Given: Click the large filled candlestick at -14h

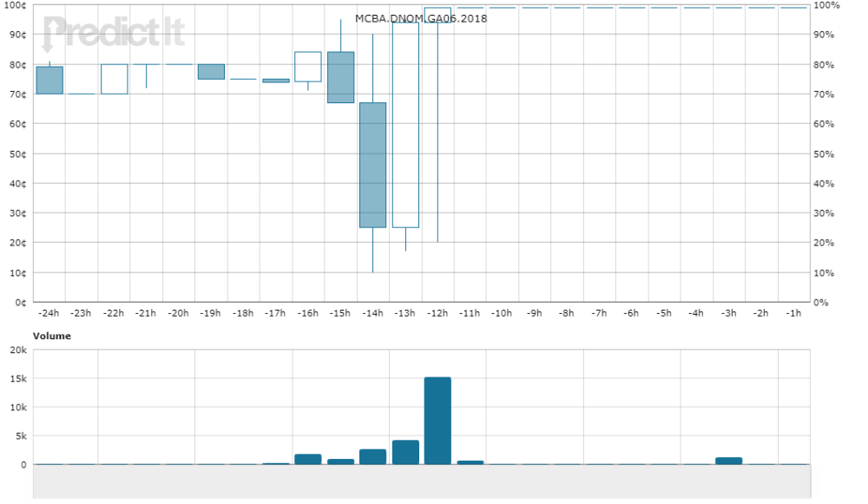Looking at the screenshot, I should click(x=373, y=165).
